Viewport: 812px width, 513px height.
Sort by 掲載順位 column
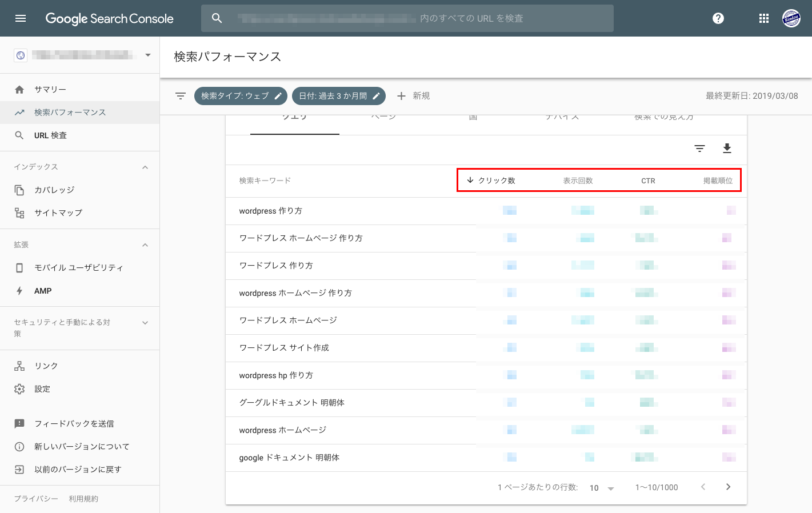(718, 181)
